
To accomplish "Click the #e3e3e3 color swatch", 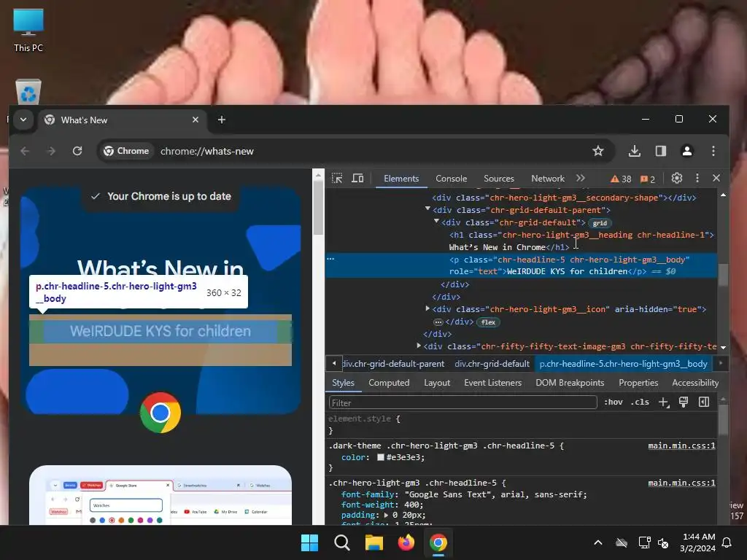I will 381,457.
